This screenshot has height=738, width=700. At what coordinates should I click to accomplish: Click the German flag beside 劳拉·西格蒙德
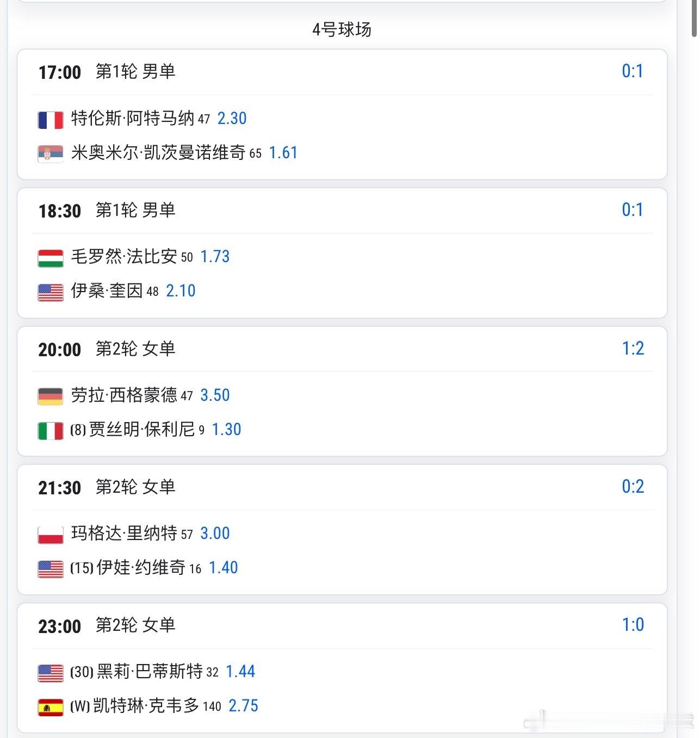pos(51,396)
